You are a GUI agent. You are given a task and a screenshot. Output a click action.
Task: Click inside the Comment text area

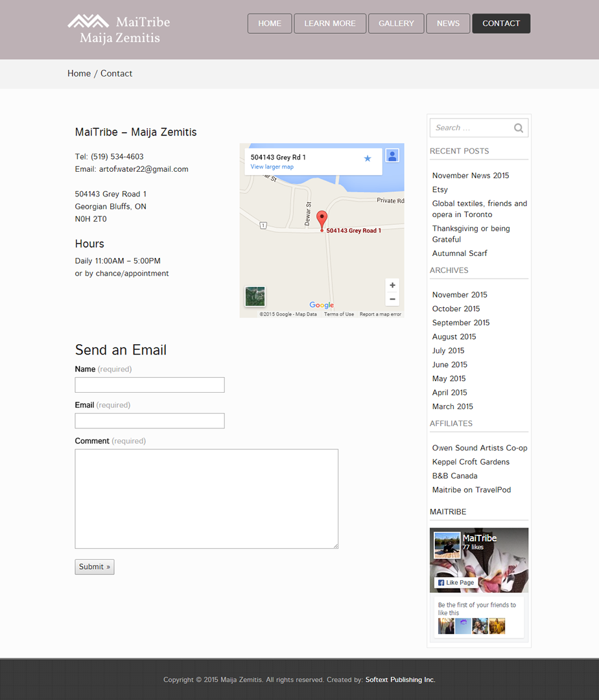point(206,498)
